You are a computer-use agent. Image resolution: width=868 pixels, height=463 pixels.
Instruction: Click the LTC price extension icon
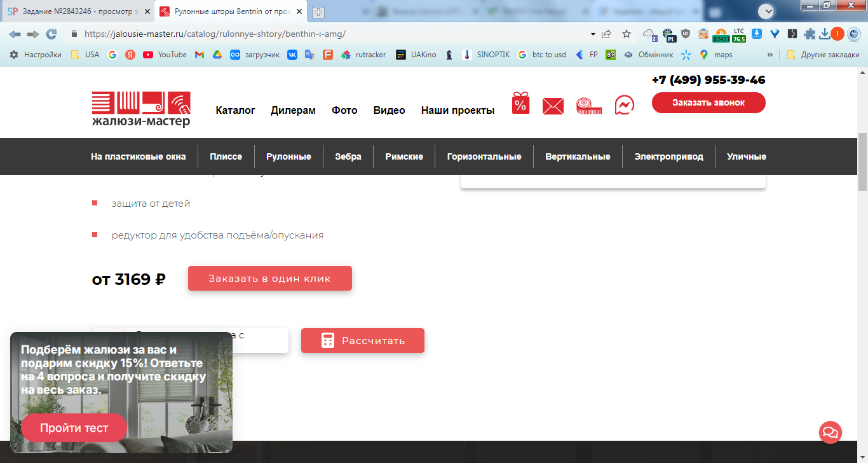pos(739,35)
